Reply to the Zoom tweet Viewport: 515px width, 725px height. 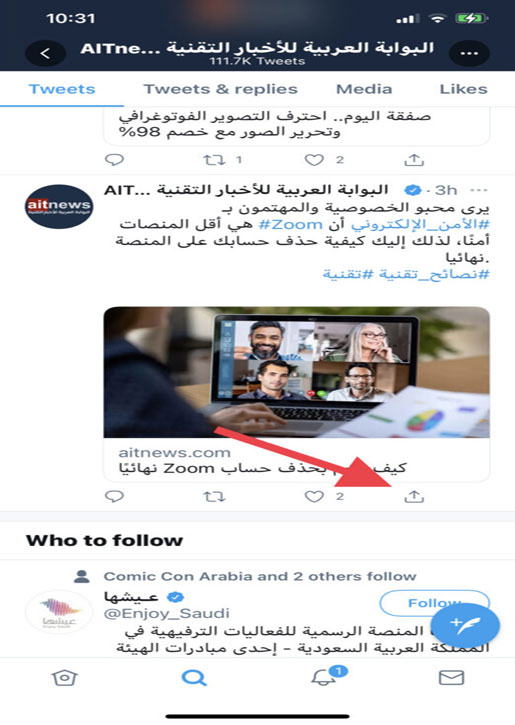click(114, 497)
